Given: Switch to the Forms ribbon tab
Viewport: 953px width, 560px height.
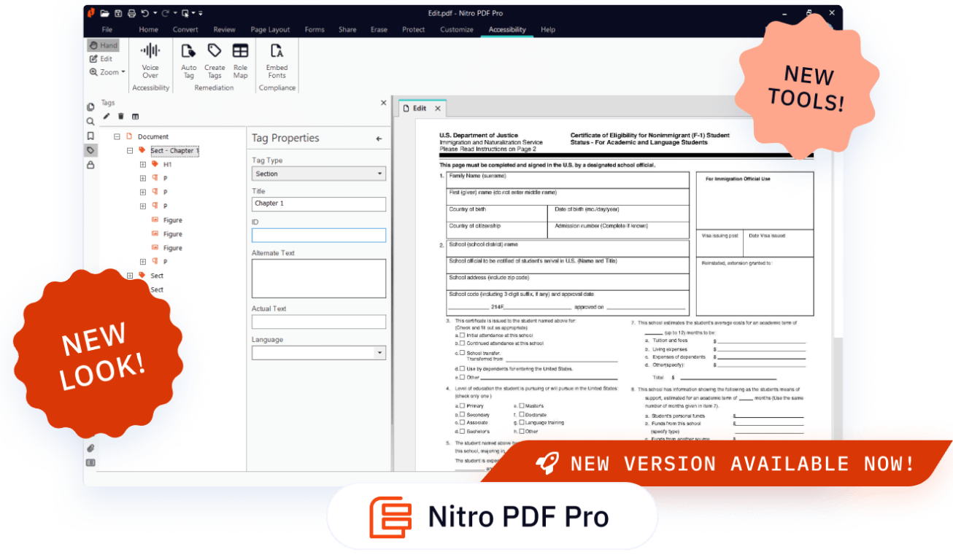Looking at the screenshot, I should [x=315, y=30].
